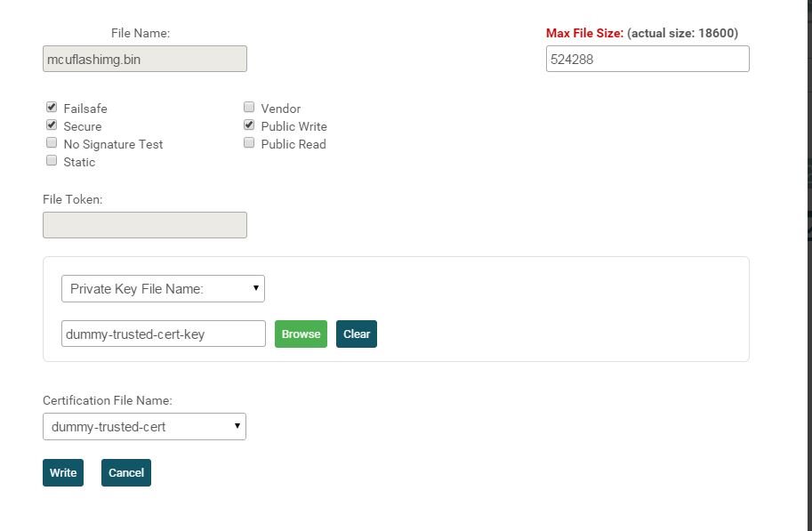Uncheck the Public Write checkbox
Screen dimensions: 812x531
pos(249,125)
